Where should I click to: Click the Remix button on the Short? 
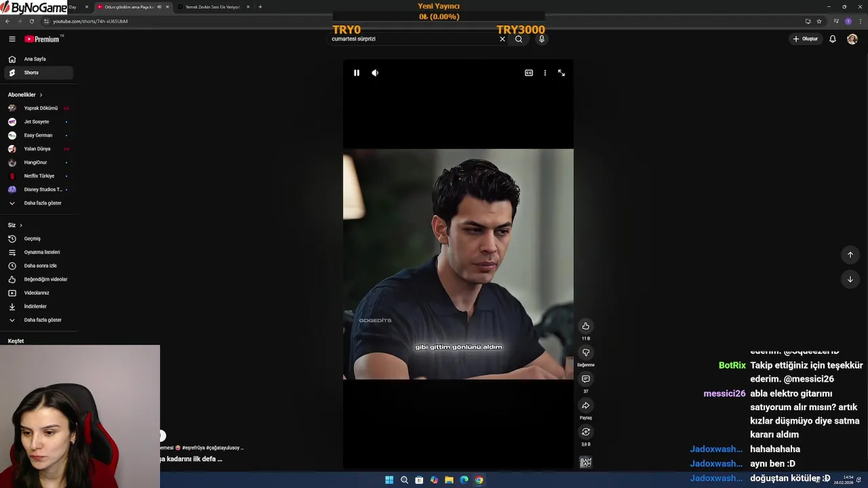[586, 432]
